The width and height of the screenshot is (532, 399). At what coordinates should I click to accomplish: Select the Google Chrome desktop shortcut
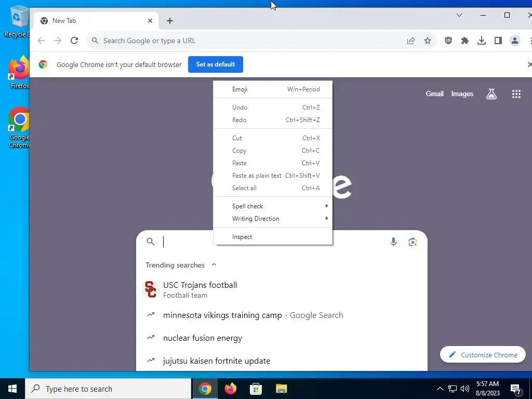pyautogui.click(x=19, y=128)
